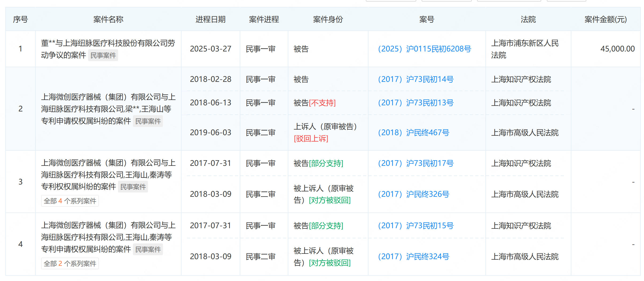Click 上海知识产权法院 in 沪73民初15号 row

tap(521, 226)
